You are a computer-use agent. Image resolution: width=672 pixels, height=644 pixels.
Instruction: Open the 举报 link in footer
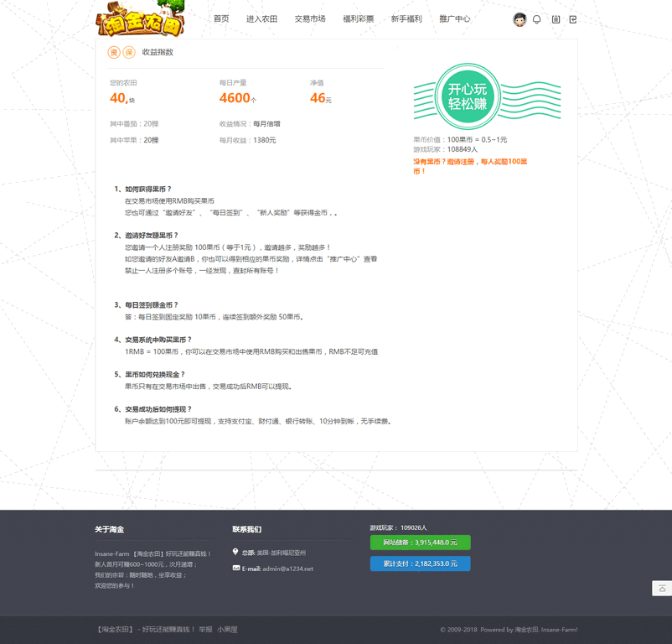click(x=205, y=629)
